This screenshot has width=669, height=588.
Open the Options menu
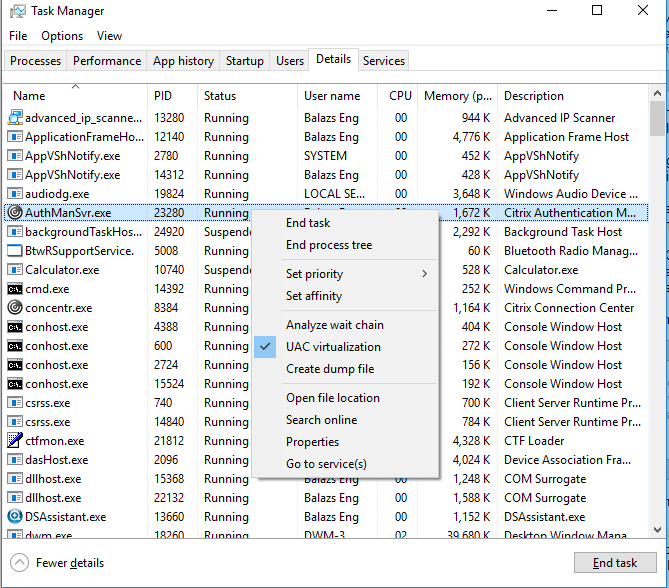click(x=62, y=36)
